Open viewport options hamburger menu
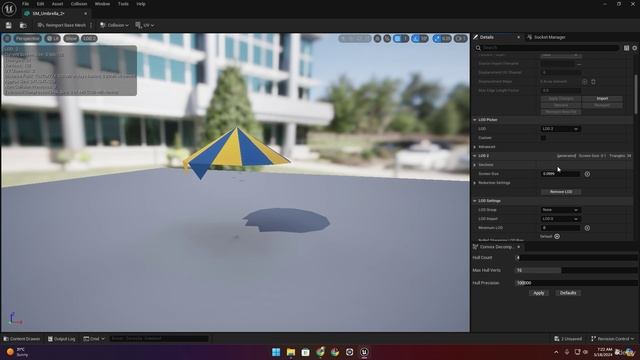 (x=7, y=38)
